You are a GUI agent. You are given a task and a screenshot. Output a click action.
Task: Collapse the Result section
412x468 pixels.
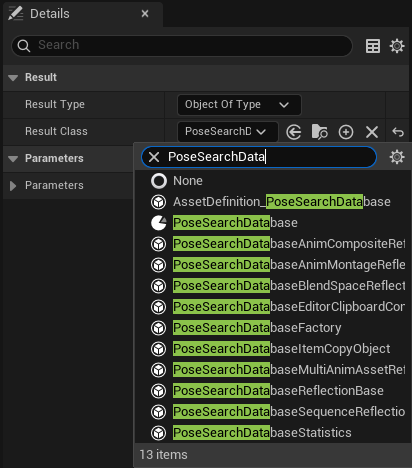coord(13,78)
